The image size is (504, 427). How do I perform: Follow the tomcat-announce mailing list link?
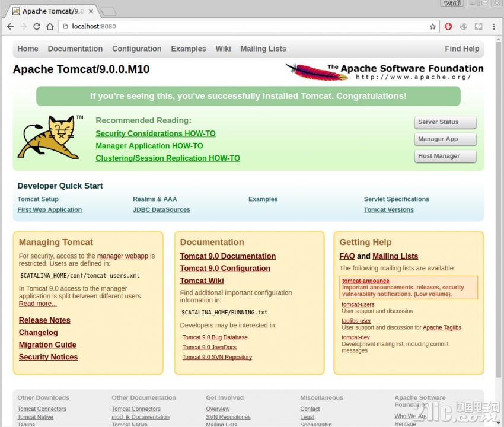click(365, 281)
